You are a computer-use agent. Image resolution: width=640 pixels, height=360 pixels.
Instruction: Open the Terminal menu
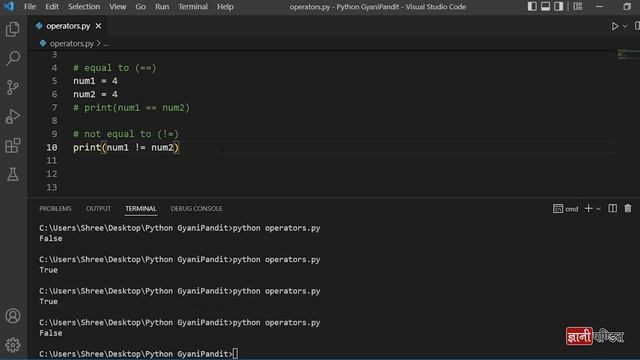click(193, 7)
